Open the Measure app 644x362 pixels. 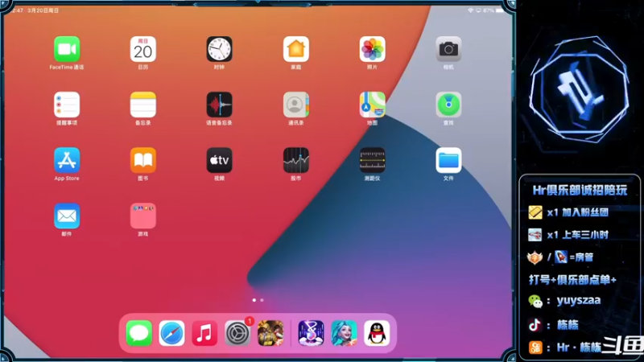point(372,160)
